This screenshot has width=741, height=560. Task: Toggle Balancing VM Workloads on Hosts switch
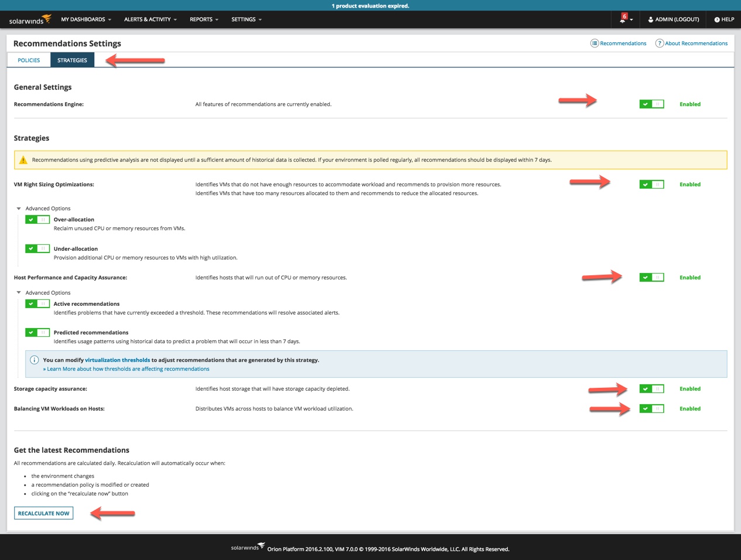tap(651, 409)
